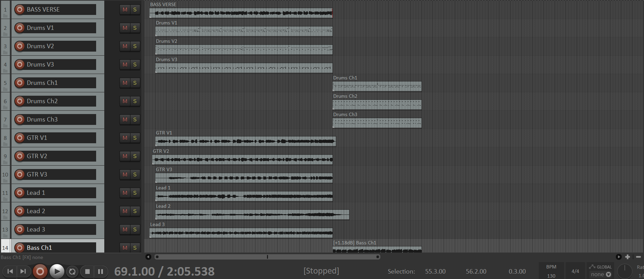Skip to project end button
This screenshot has height=279, width=644.
click(x=23, y=271)
